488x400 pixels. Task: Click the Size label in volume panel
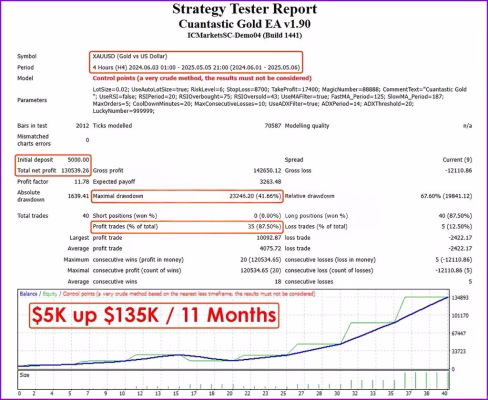pyautogui.click(x=24, y=375)
